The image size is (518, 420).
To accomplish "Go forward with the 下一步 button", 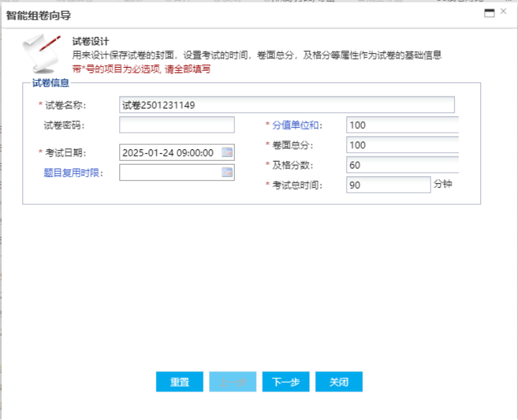I will coord(286,382).
